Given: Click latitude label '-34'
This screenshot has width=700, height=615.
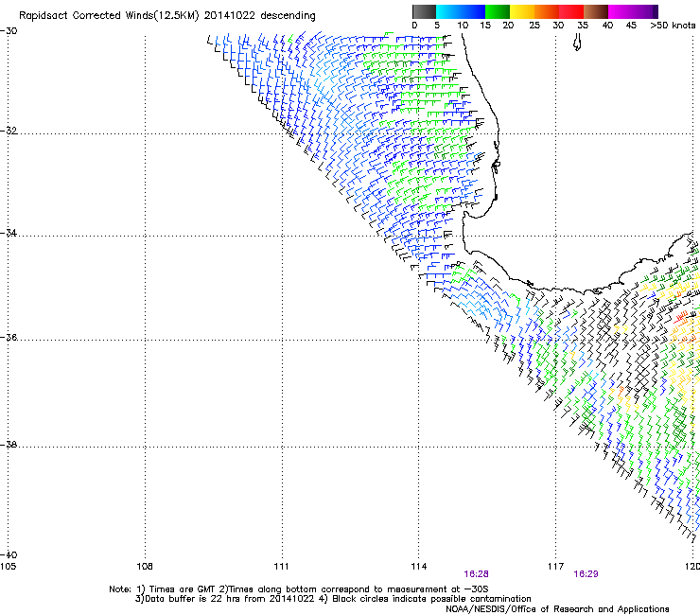Looking at the screenshot, I should 9,233.
